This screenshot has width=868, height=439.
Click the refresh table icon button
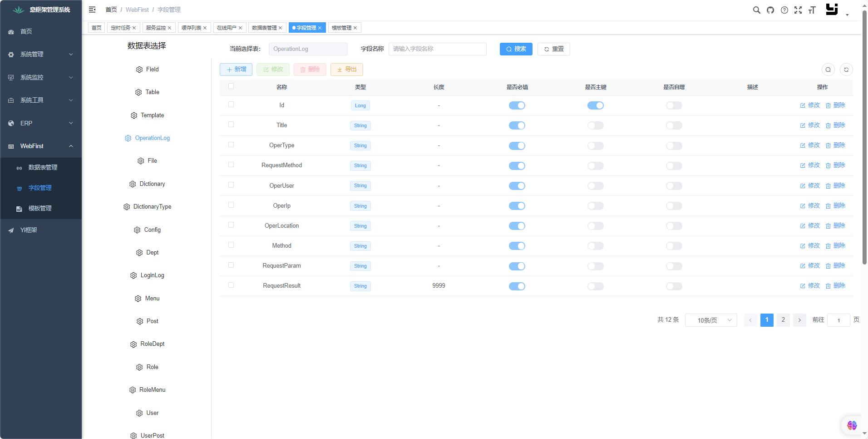point(846,70)
